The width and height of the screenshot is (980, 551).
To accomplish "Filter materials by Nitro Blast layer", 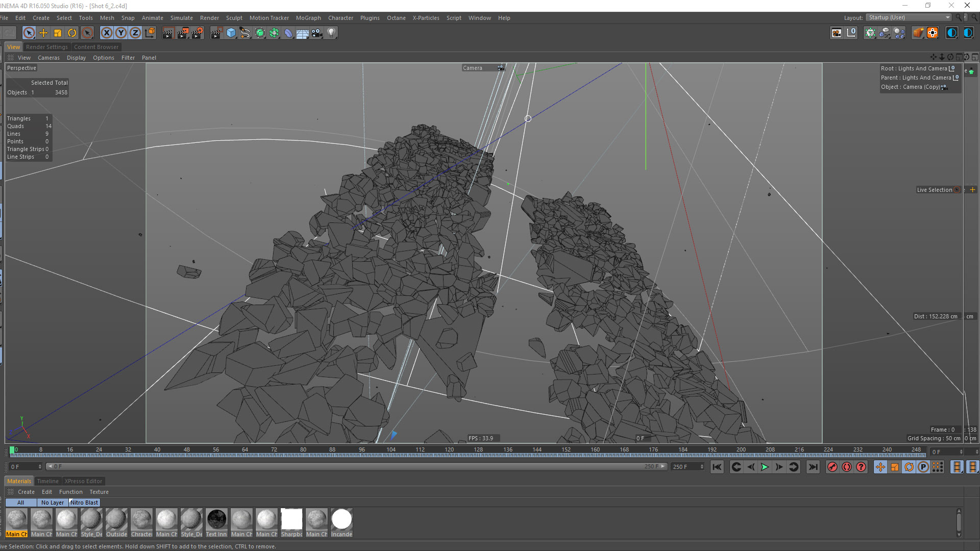I will pos(84,503).
